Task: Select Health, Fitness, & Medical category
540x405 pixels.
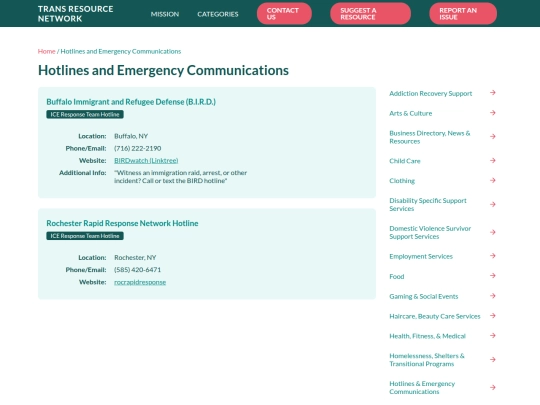Action: point(427,336)
